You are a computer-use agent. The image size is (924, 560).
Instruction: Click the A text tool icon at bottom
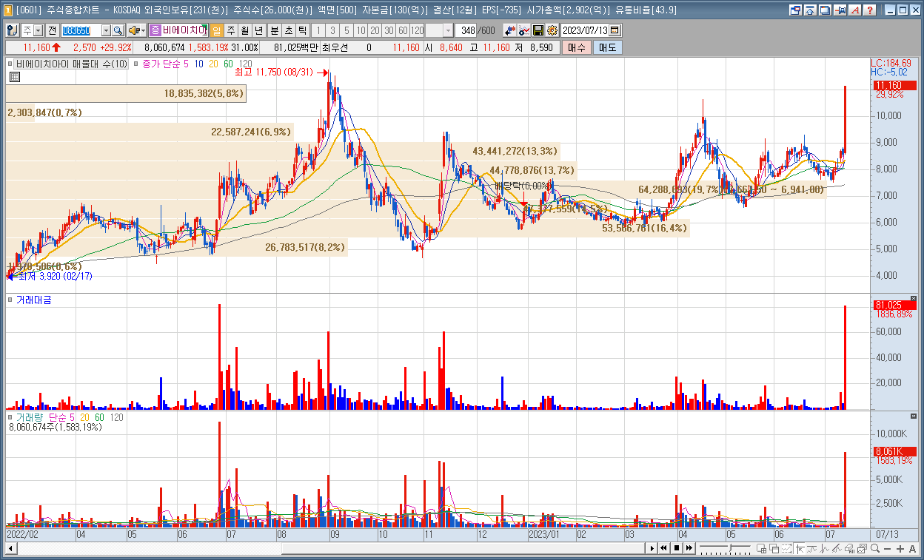click(912, 548)
